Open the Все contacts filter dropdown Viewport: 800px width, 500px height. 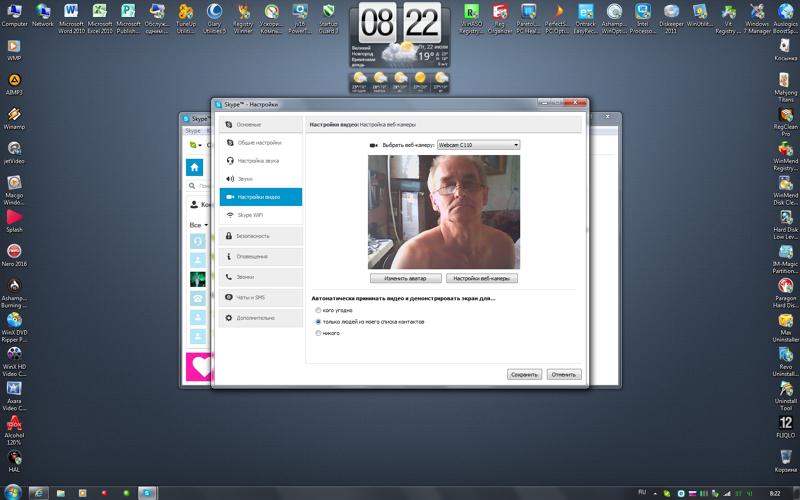(198, 225)
